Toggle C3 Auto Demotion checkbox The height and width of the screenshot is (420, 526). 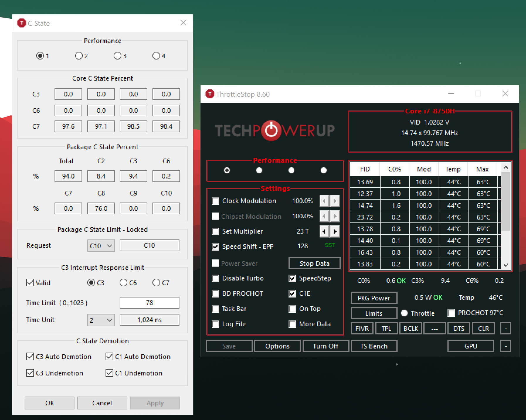(30, 356)
